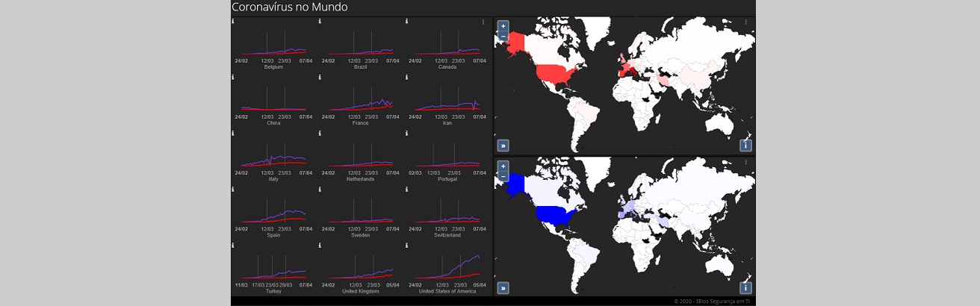Zoom out on the red world map
This screenshot has width=980, height=306.
click(503, 36)
